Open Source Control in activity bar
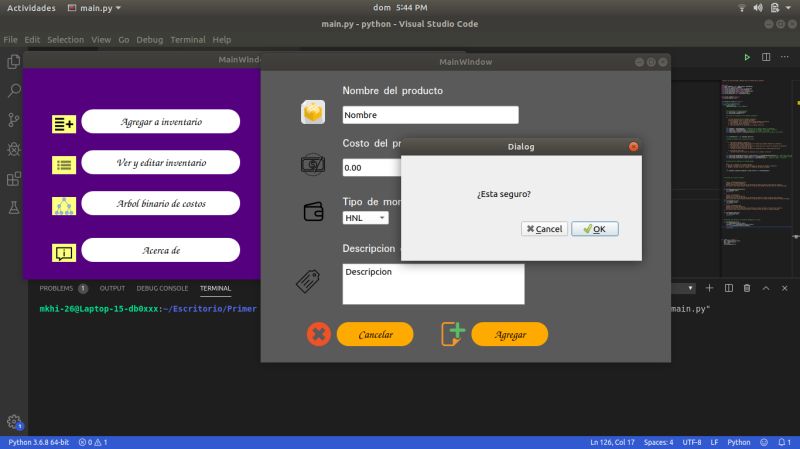 (14, 120)
